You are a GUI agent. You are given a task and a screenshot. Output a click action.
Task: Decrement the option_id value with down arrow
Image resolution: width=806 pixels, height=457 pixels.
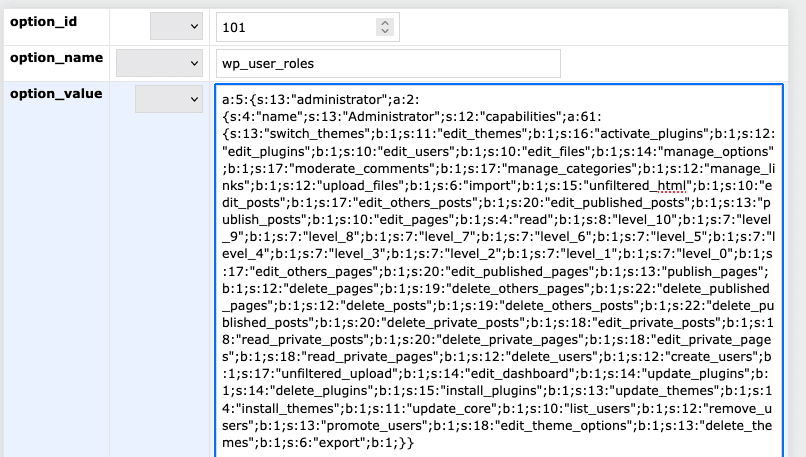coord(385,31)
